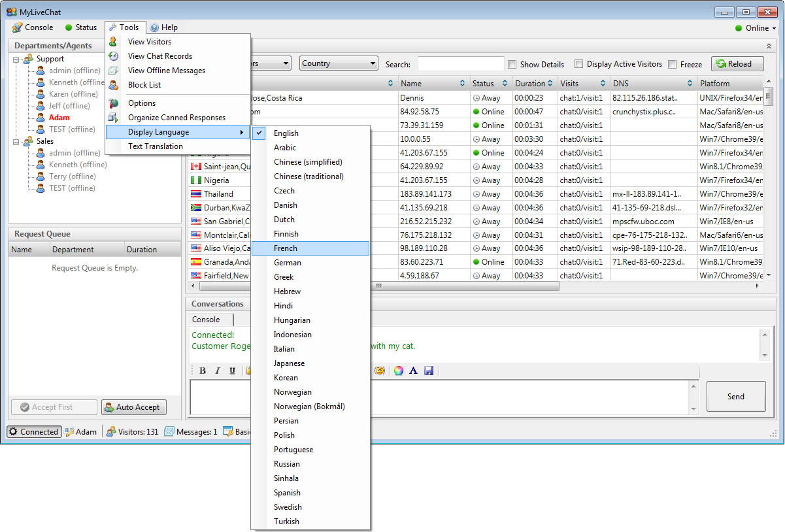Enable the Show Details checkbox
785x532 pixels.
coord(512,65)
